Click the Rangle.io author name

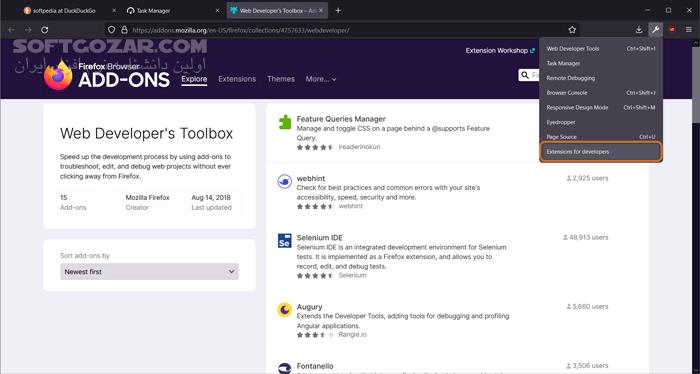352,335
